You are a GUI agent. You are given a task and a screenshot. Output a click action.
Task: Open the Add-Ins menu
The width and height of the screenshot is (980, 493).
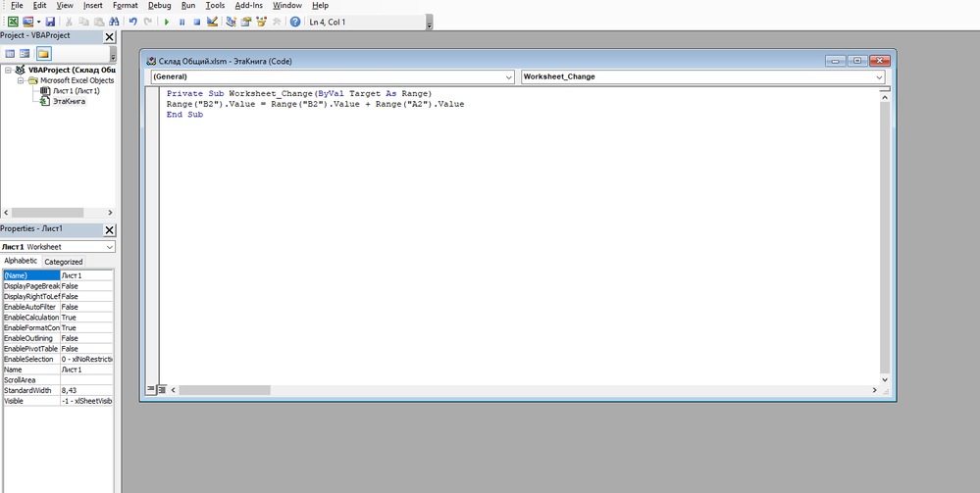click(x=249, y=5)
